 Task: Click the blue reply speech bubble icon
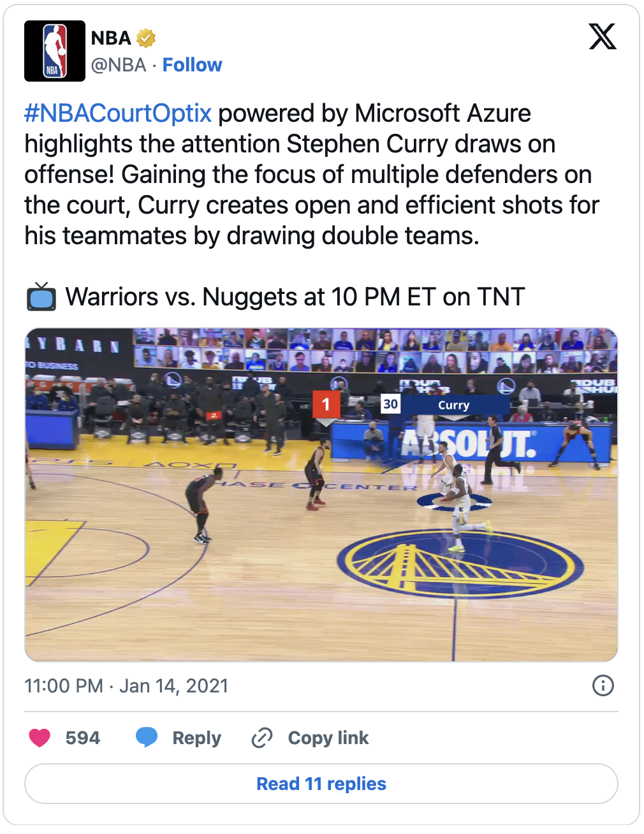(147, 738)
